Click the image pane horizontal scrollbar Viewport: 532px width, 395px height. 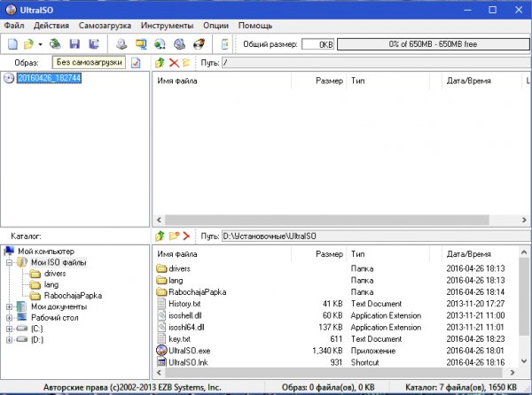tap(326, 220)
